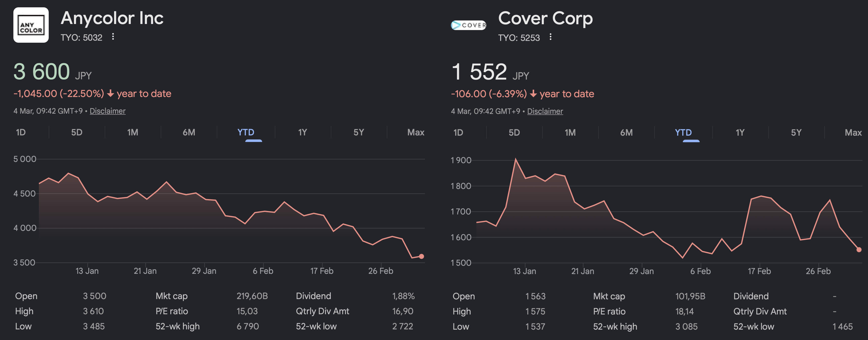This screenshot has width=868, height=340.
Task: Switch Cover Corp chart to 1D range
Action: coord(458,133)
